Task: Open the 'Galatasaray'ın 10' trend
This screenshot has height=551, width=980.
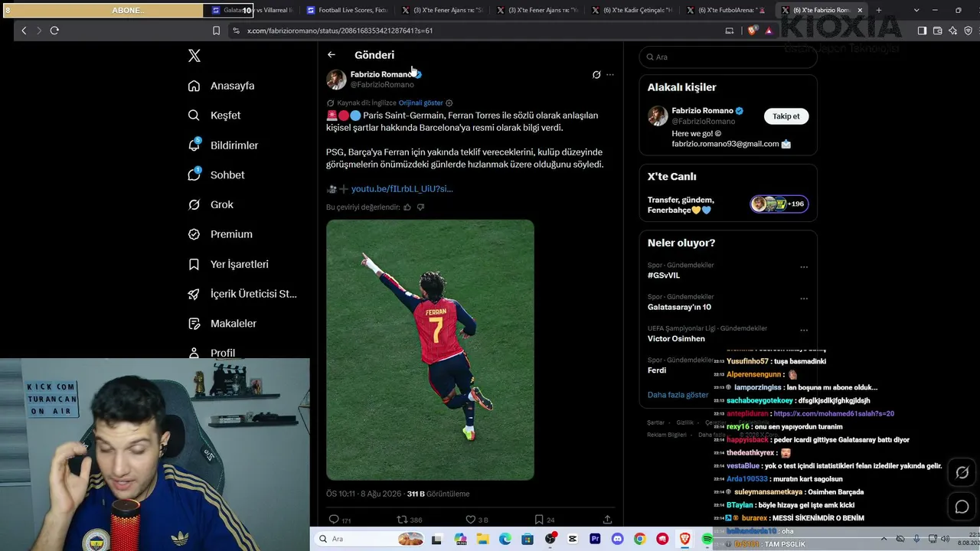Action: [679, 307]
